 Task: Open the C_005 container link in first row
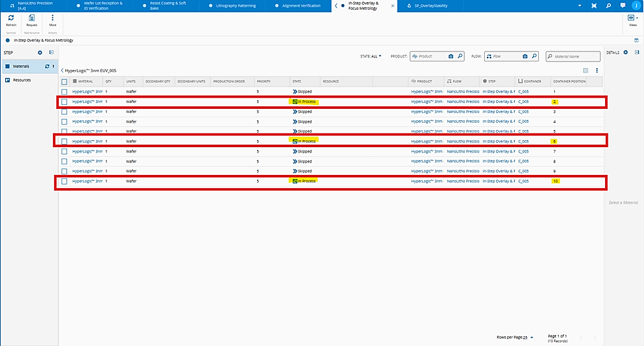point(523,92)
